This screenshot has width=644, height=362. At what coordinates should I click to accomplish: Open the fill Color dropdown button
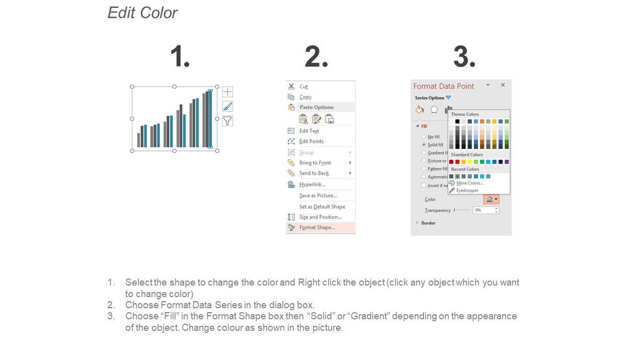tap(491, 200)
